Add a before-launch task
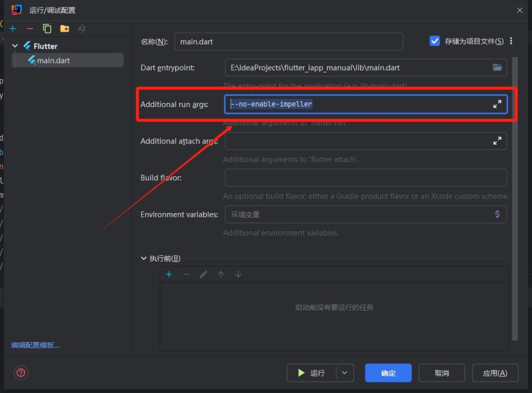The height and width of the screenshot is (393, 532). (169, 274)
